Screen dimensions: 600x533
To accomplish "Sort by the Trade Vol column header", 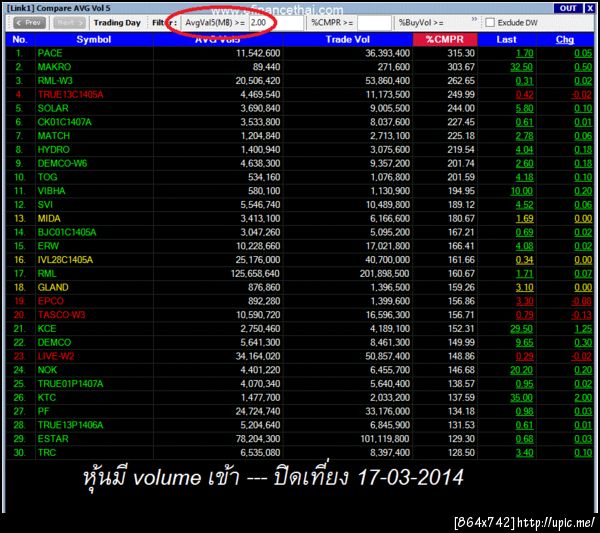I will point(347,39).
